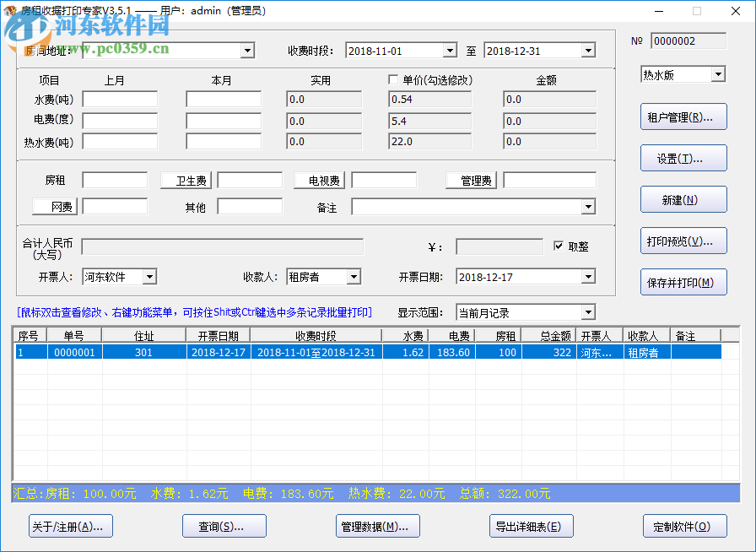Screen dimensions: 756x552
Task: Click the 房租 rent input field
Action: click(x=114, y=179)
